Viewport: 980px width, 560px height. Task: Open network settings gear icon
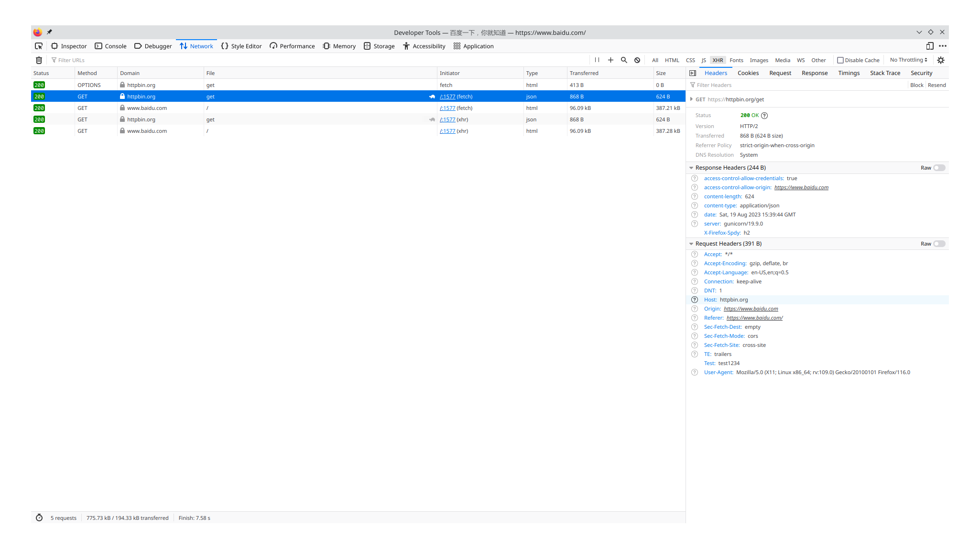(x=941, y=60)
